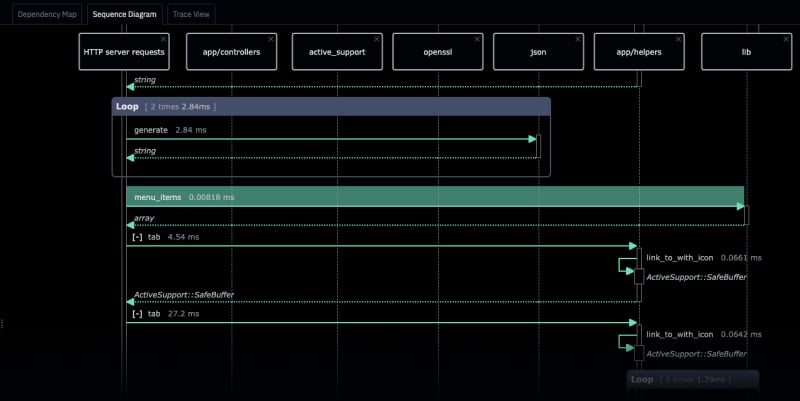The height and width of the screenshot is (401, 800).
Task: Select the tab 27.2 ms call label
Action: click(x=173, y=314)
